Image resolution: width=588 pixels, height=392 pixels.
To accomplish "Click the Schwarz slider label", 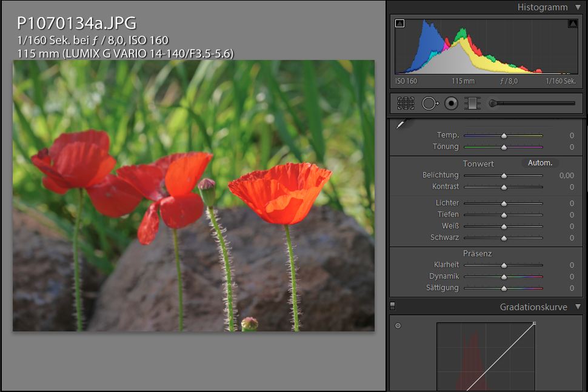I will pos(445,238).
